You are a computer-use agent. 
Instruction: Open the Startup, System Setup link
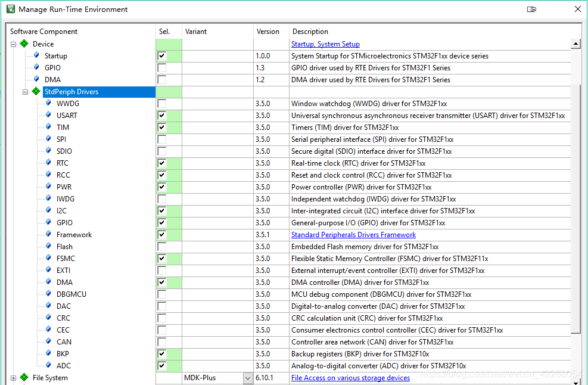(x=325, y=44)
